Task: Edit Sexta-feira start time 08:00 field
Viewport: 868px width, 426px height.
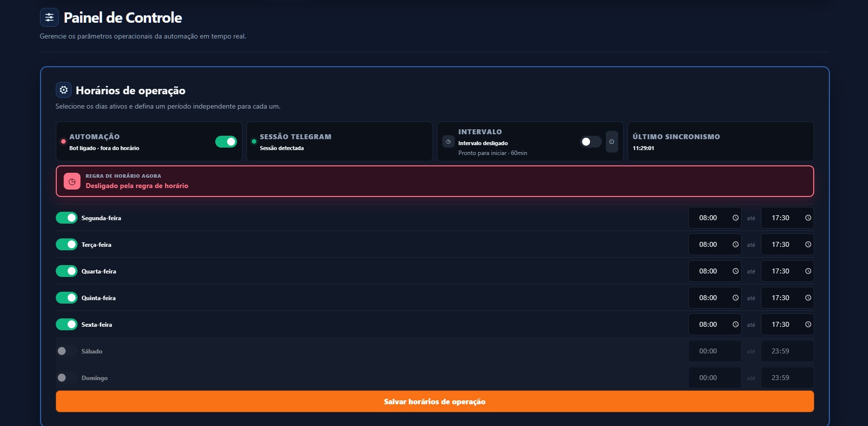Action: coord(714,324)
